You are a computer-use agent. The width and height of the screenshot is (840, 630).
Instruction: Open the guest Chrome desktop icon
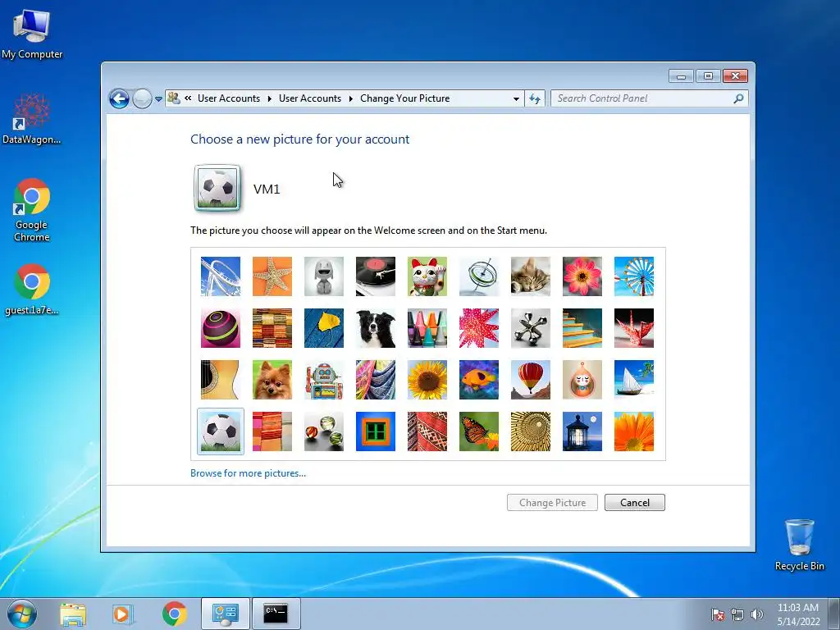32,290
